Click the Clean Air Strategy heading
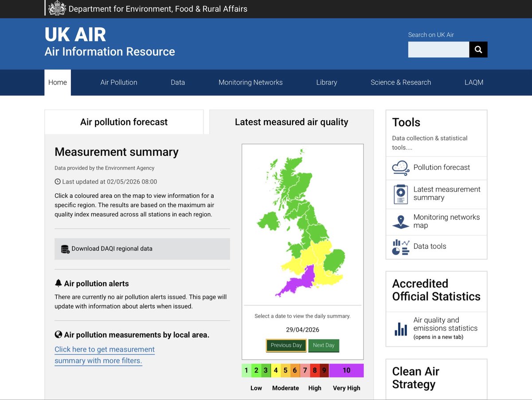 [x=416, y=378]
